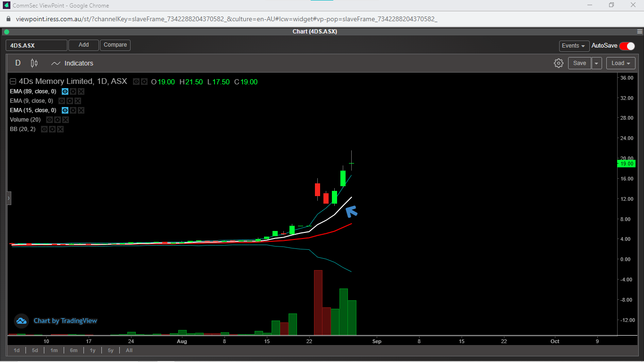
Task: Click the 4Ds Memory Limited, 1D, ASX title
Action: [x=73, y=82]
